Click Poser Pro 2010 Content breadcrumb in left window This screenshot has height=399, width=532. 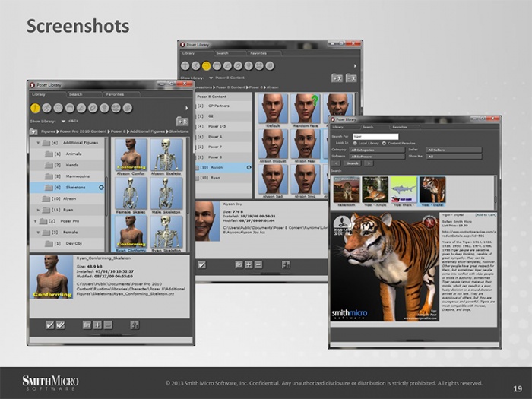click(x=83, y=131)
